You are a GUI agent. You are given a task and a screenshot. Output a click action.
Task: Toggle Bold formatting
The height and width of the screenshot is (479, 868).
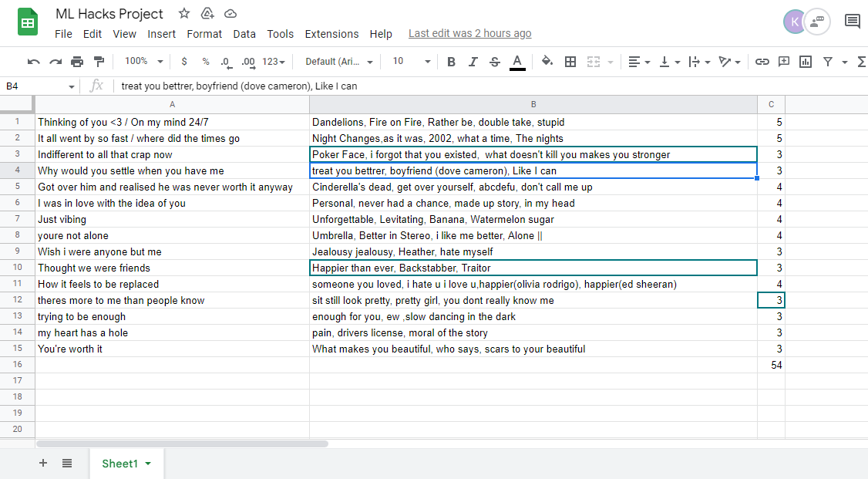[x=451, y=62]
